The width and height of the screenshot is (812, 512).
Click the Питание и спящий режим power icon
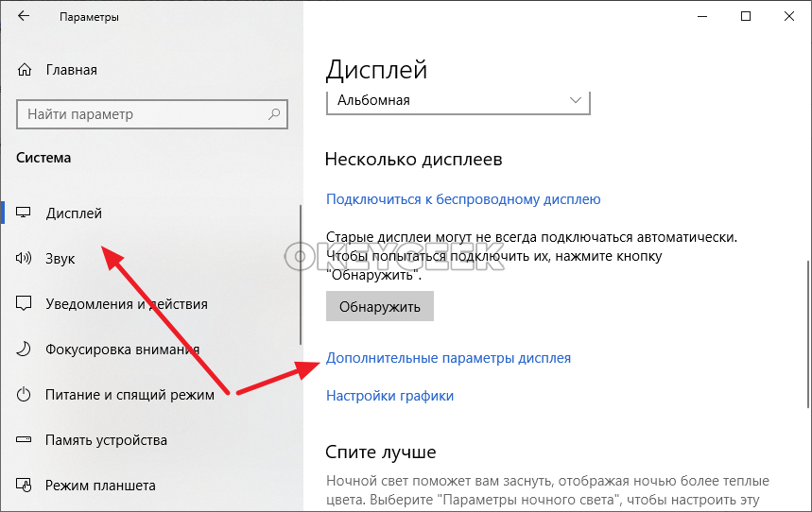25,395
